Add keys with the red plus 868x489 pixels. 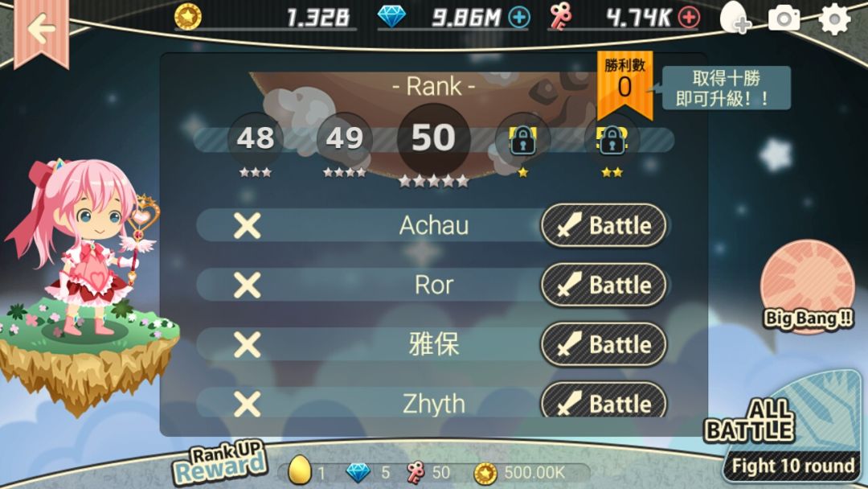[690, 18]
